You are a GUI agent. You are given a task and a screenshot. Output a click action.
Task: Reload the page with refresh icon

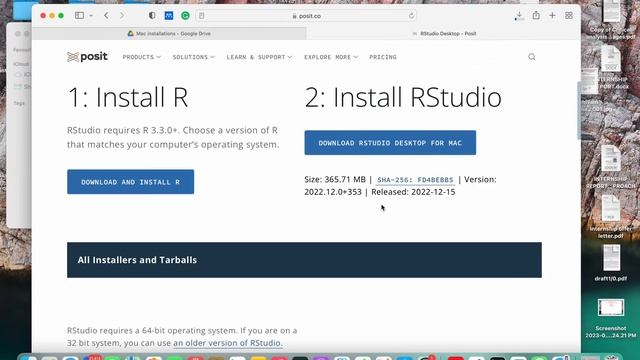tap(411, 16)
